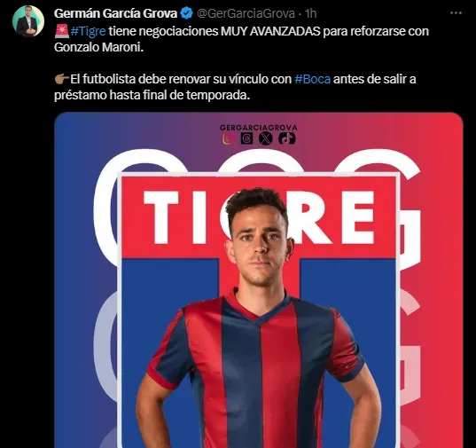Click the Germán García Grova display name
The height and width of the screenshot is (448, 476).
coord(115,13)
